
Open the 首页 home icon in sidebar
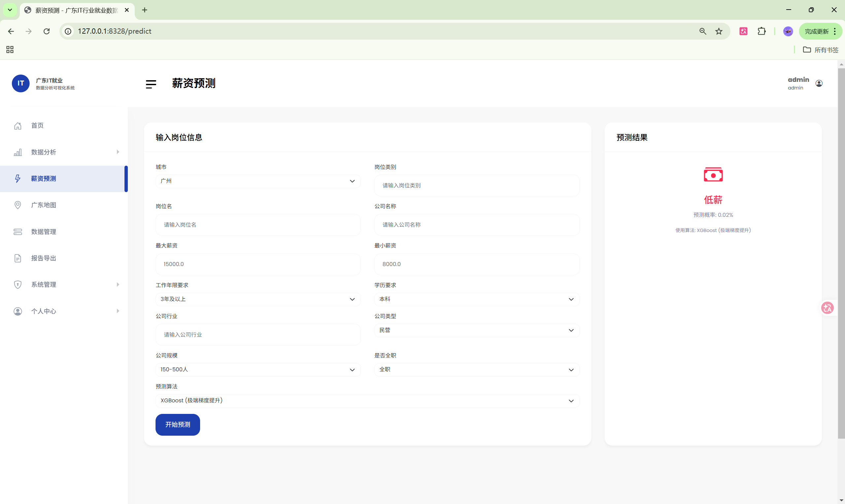pos(18,125)
